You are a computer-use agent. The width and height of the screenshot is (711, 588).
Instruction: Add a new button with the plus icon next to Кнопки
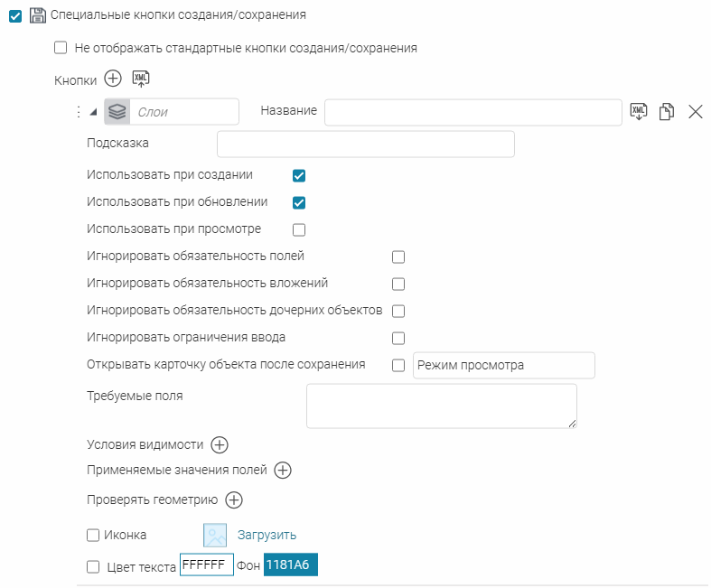coord(113,79)
